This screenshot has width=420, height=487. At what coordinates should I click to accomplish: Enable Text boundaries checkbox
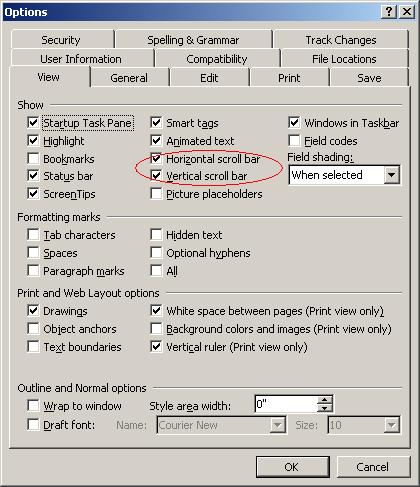point(33,347)
